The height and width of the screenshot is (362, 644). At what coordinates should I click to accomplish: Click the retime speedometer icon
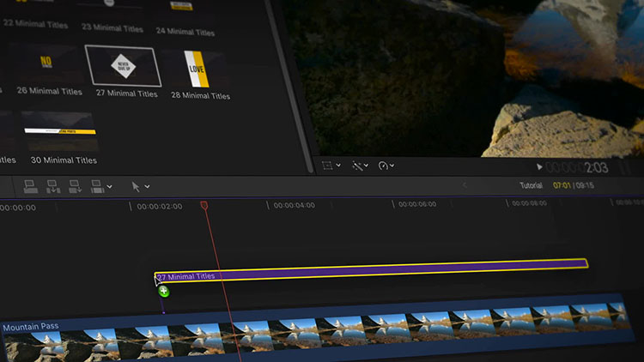pyautogui.click(x=383, y=166)
